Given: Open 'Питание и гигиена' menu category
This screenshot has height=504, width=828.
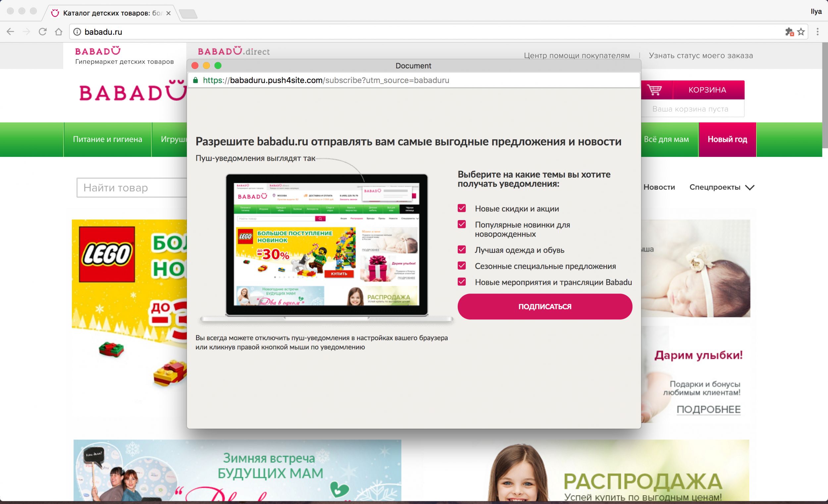Looking at the screenshot, I should click(x=108, y=139).
